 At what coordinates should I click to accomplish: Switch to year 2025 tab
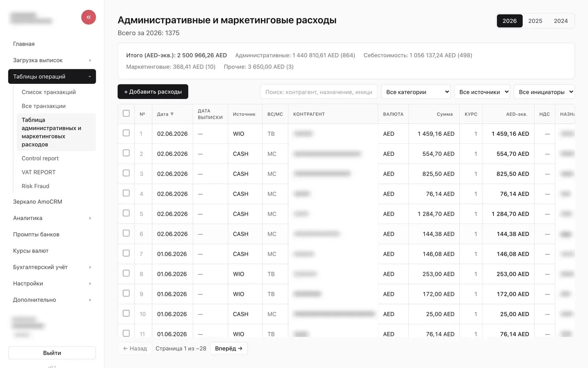click(535, 21)
